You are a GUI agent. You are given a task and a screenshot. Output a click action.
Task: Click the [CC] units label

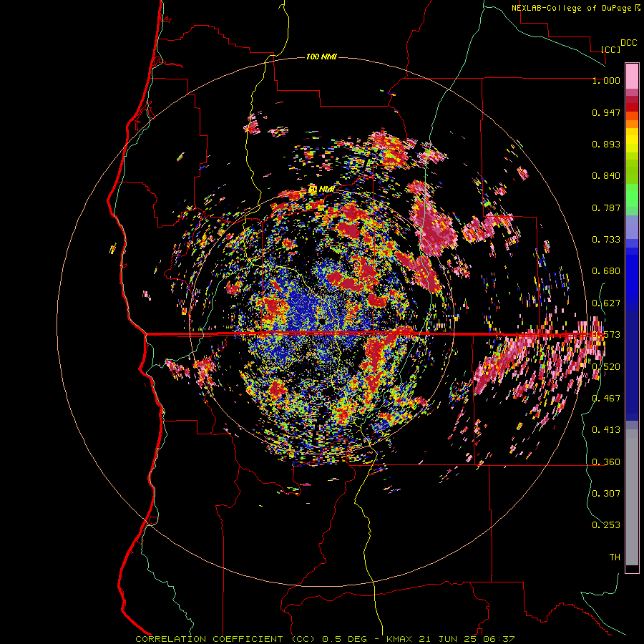point(611,49)
